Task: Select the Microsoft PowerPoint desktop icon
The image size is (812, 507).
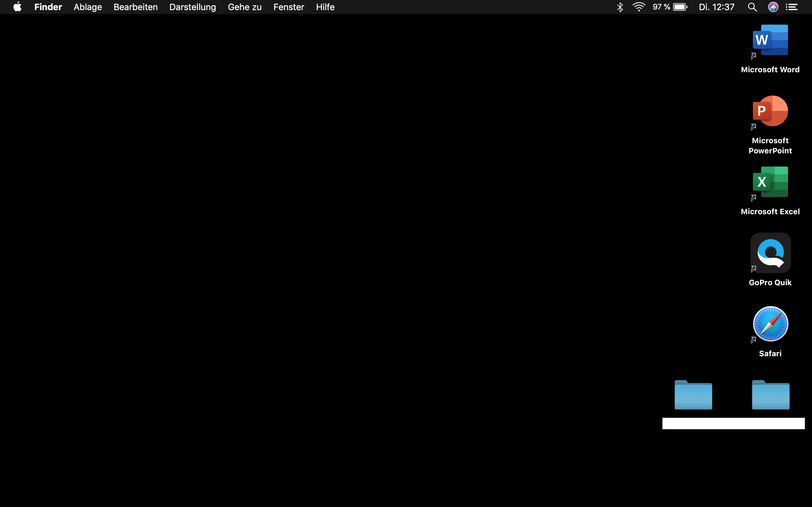Action: point(770,111)
